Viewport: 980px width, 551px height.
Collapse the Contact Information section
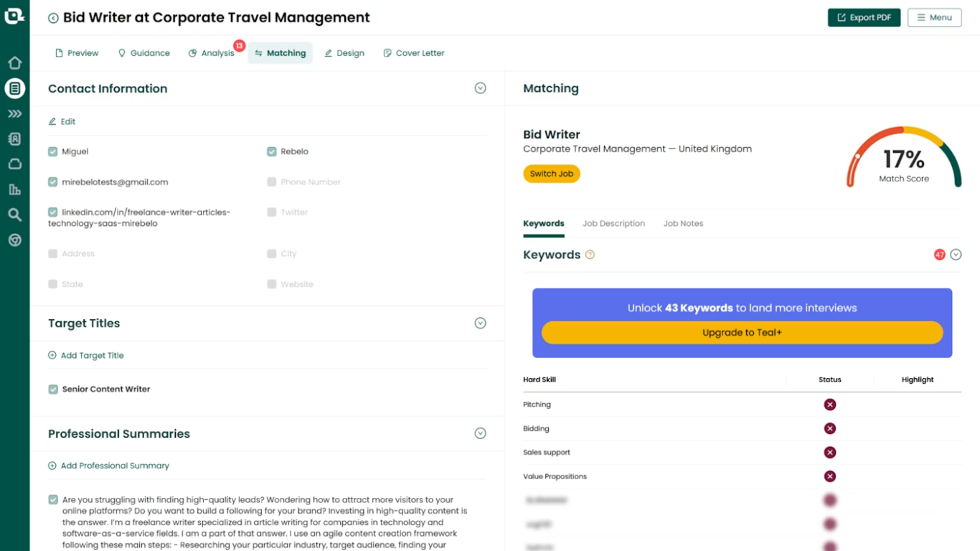point(480,88)
